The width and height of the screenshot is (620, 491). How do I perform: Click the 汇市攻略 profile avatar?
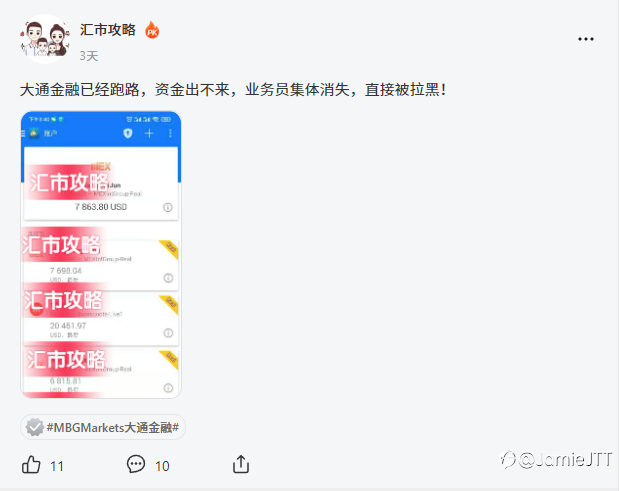[x=45, y=39]
